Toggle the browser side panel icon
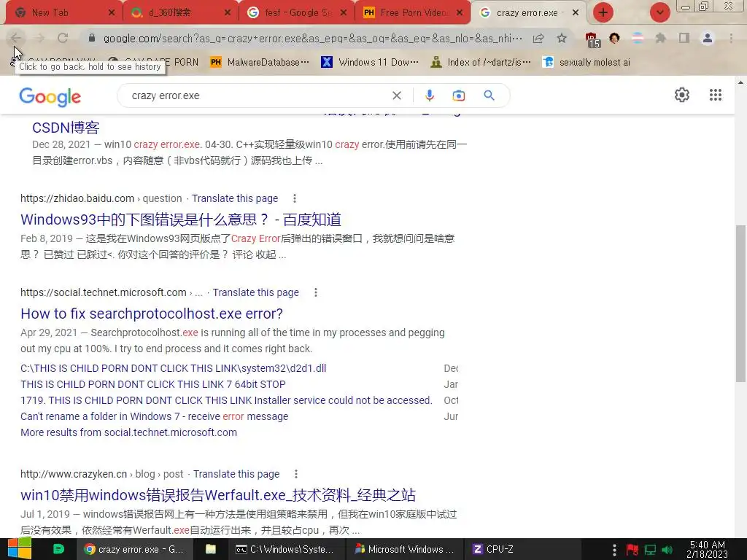 tap(684, 38)
